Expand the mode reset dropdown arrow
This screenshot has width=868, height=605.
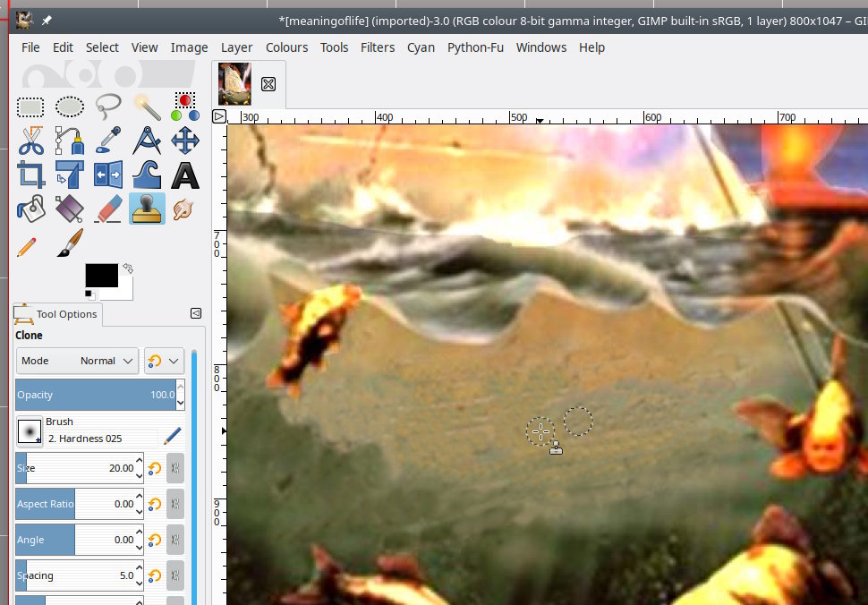(x=174, y=361)
